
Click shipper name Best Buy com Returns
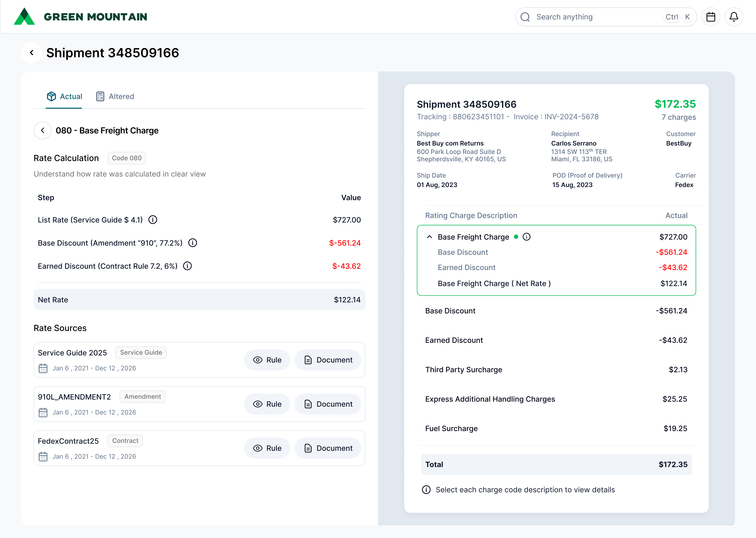450,143
